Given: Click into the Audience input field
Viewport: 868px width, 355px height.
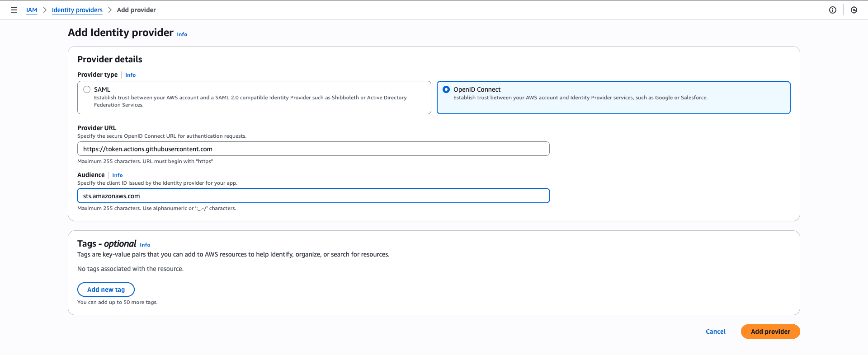Looking at the screenshot, I should pos(313,196).
